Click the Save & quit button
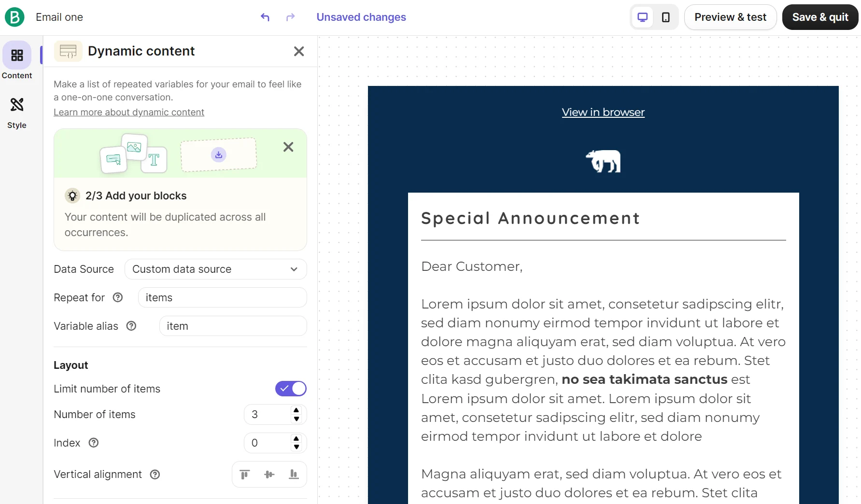The image size is (861, 504). 820,17
